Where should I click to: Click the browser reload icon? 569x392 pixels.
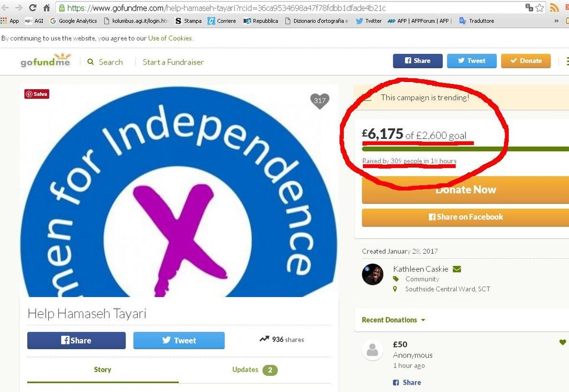(33, 8)
